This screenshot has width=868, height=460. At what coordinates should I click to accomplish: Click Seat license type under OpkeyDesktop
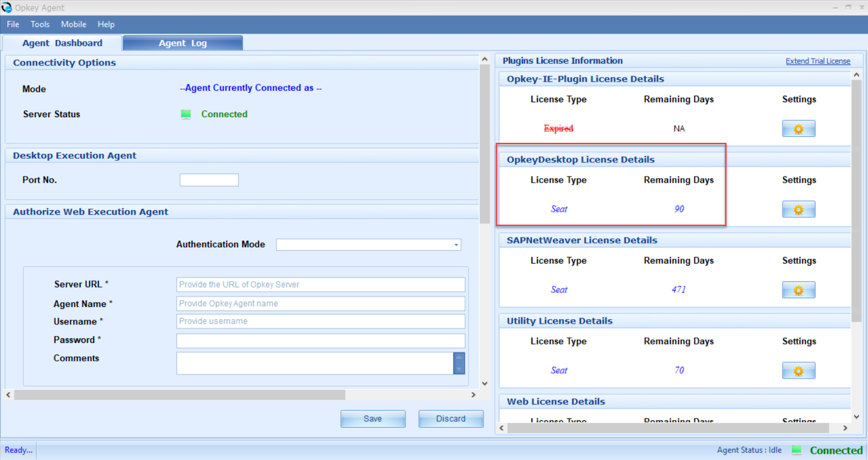pos(559,209)
